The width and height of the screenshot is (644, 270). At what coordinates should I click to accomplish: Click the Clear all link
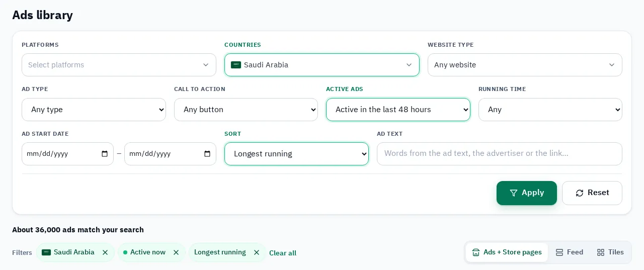283,253
